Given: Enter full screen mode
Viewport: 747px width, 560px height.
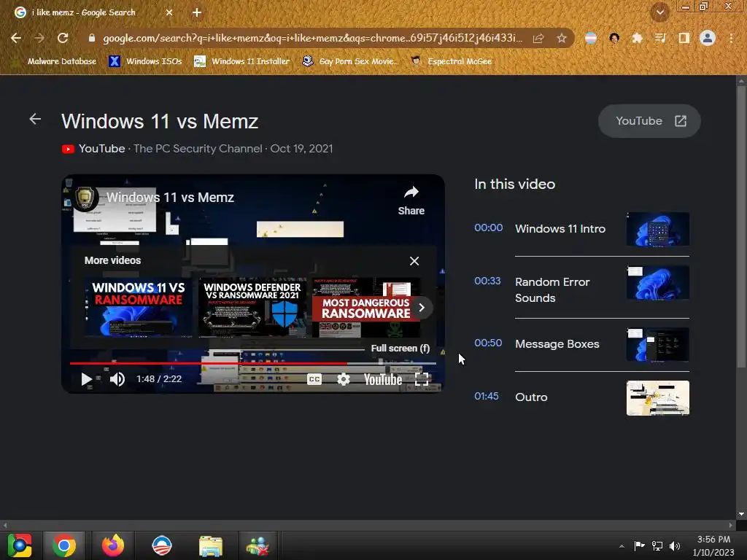Looking at the screenshot, I should (422, 379).
